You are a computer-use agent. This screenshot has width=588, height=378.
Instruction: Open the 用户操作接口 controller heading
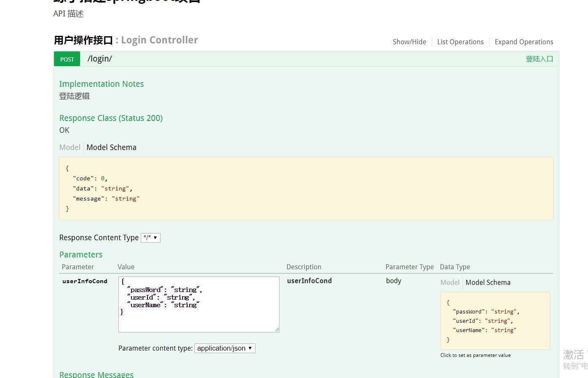(x=83, y=40)
